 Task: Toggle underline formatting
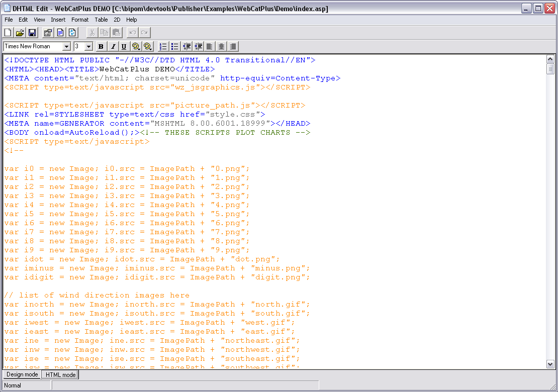pyautogui.click(x=124, y=46)
